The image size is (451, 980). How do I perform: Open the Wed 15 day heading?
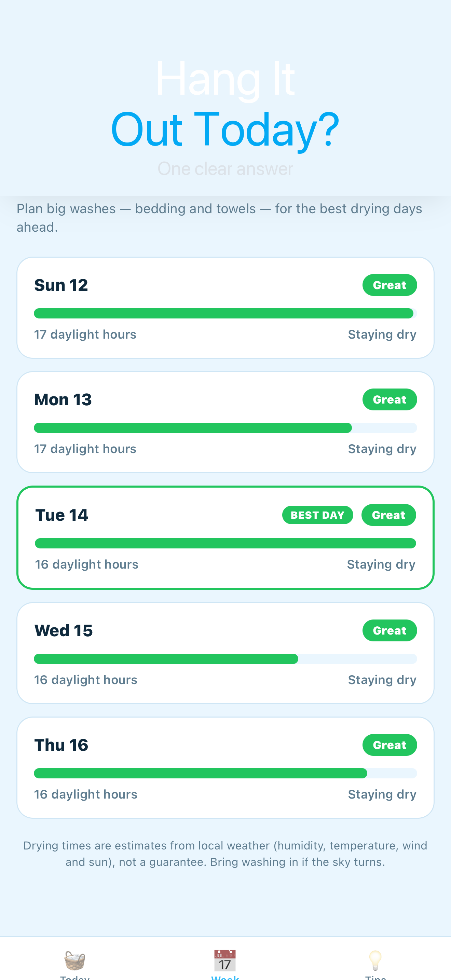(x=64, y=630)
